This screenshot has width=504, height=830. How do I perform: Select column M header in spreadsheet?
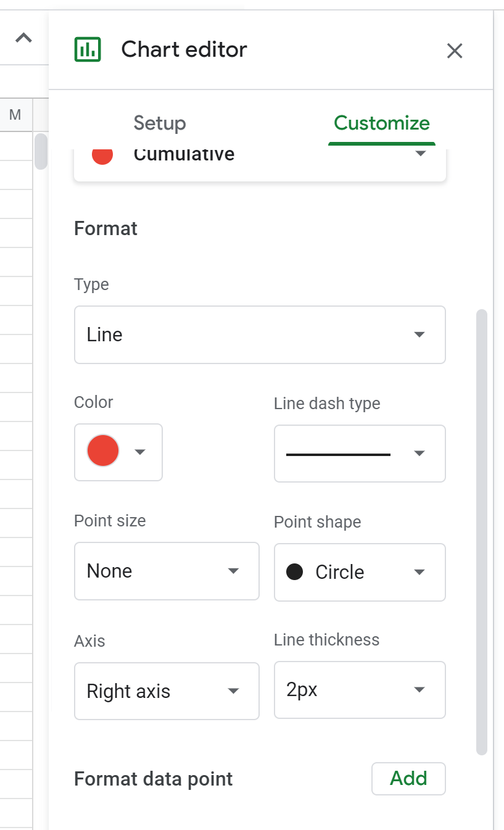click(x=15, y=114)
